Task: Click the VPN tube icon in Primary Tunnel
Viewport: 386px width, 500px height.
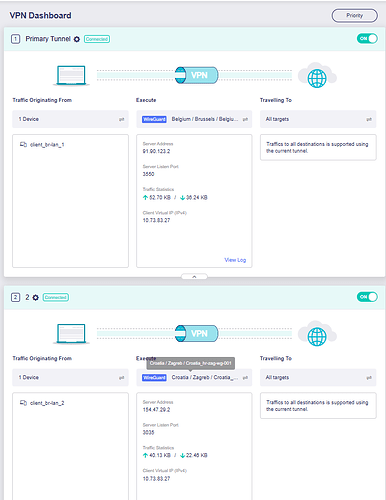Action: pyautogui.click(x=197, y=75)
